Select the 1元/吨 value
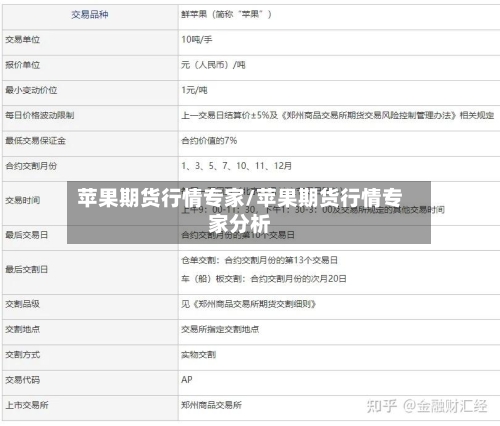Viewport: 500px width, 426px height. coord(194,90)
